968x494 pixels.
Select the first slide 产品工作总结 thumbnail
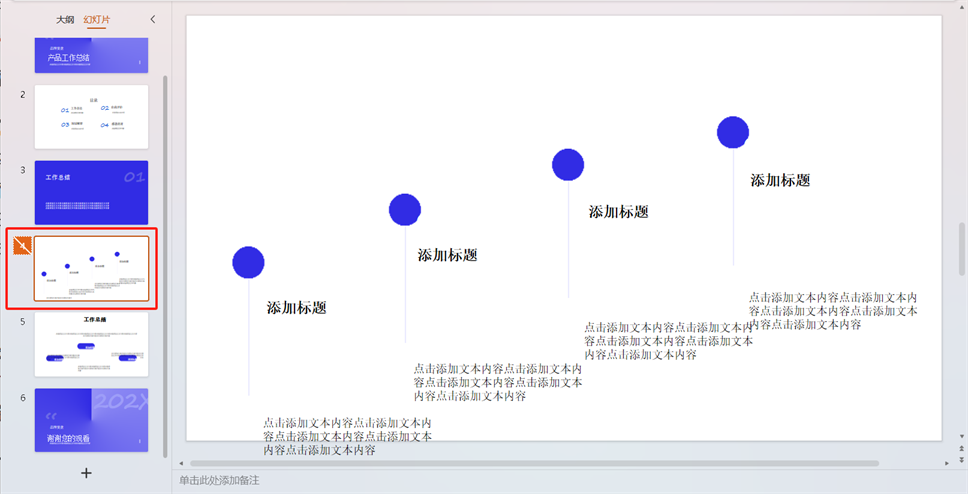(x=91, y=55)
